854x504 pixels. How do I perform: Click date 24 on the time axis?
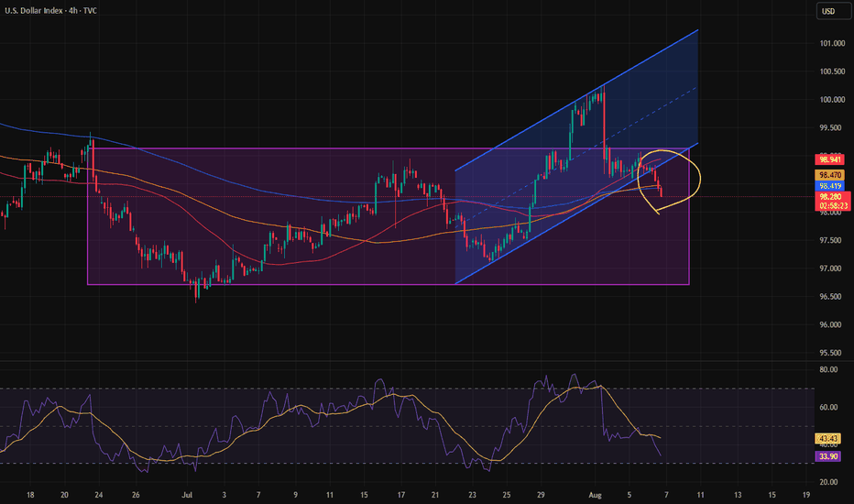coord(99,495)
